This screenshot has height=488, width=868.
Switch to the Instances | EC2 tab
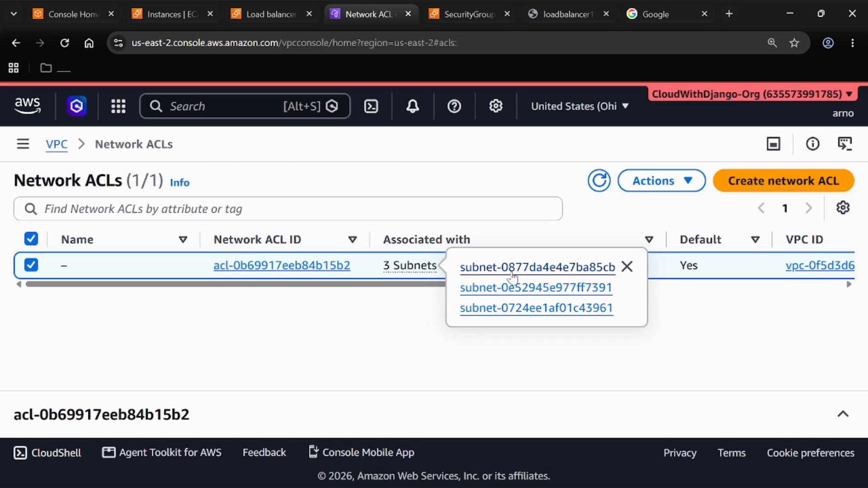[172, 14]
